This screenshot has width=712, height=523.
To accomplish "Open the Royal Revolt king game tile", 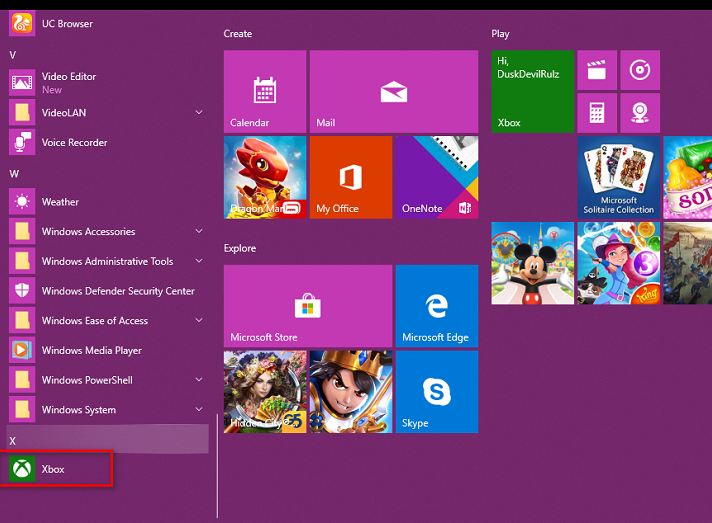I will pyautogui.click(x=351, y=392).
